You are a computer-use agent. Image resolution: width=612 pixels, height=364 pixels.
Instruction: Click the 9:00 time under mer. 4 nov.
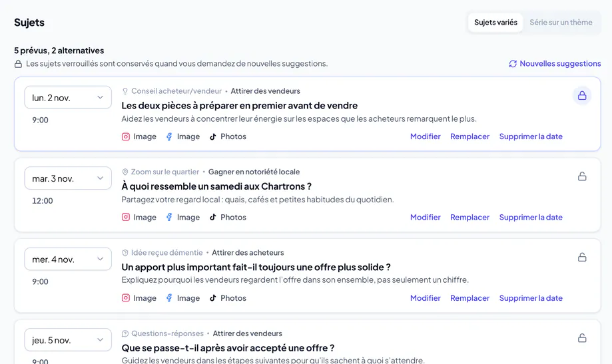[x=40, y=281]
